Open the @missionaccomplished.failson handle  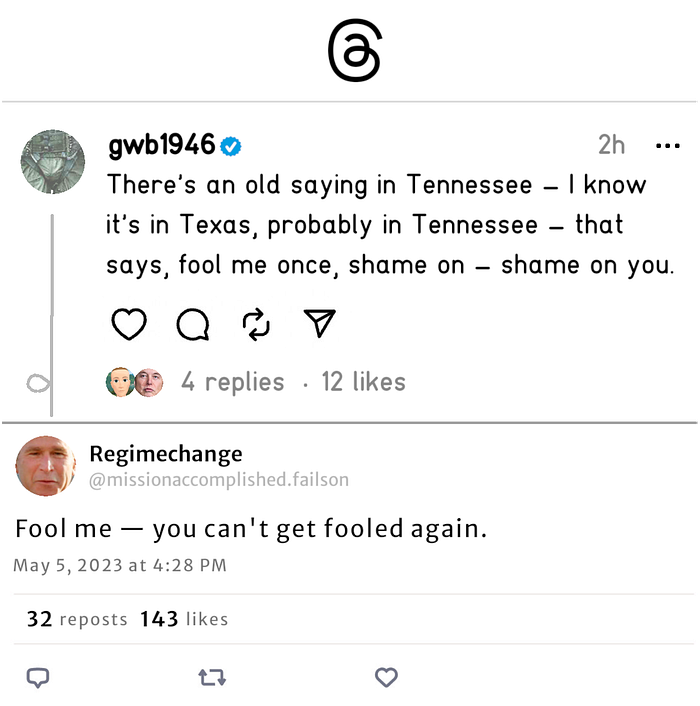pos(219,480)
